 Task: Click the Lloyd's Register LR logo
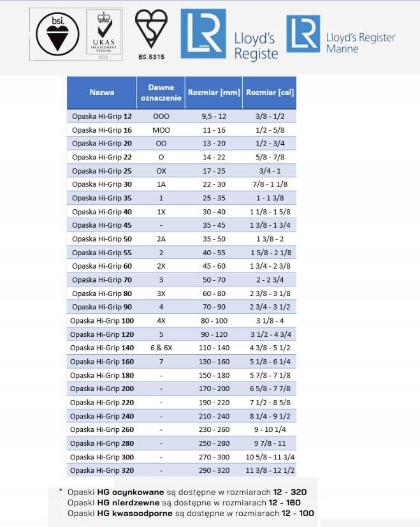pyautogui.click(x=229, y=34)
